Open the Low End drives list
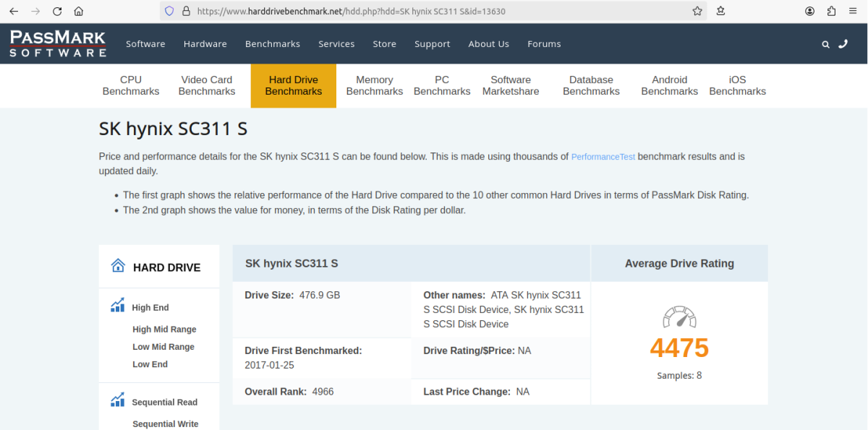 [150, 364]
